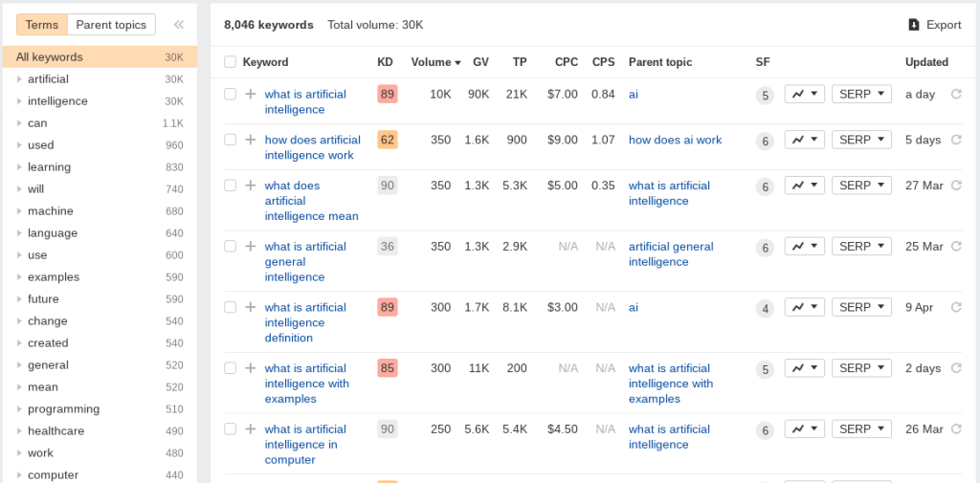980x483 pixels.
Task: Open keyword 'what is artificial intelligence definition'
Action: (305, 322)
